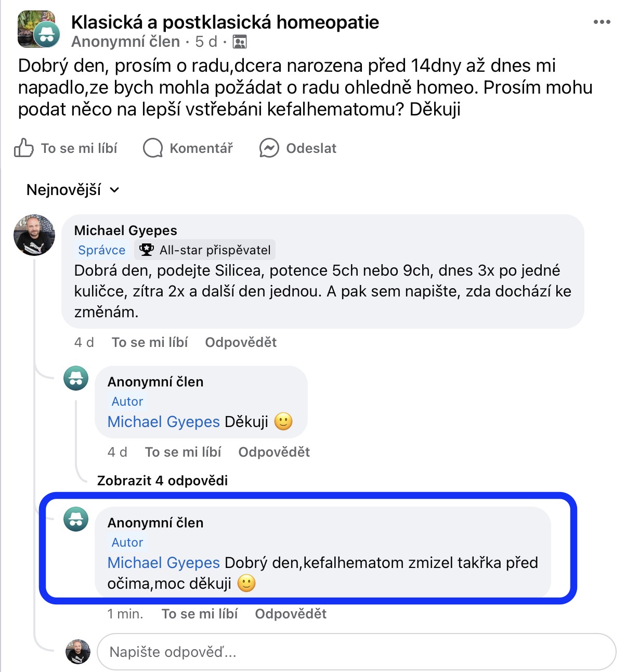Click Michael Gyepes mention in Děkuji reply
626x672 pixels.
[x=163, y=422]
